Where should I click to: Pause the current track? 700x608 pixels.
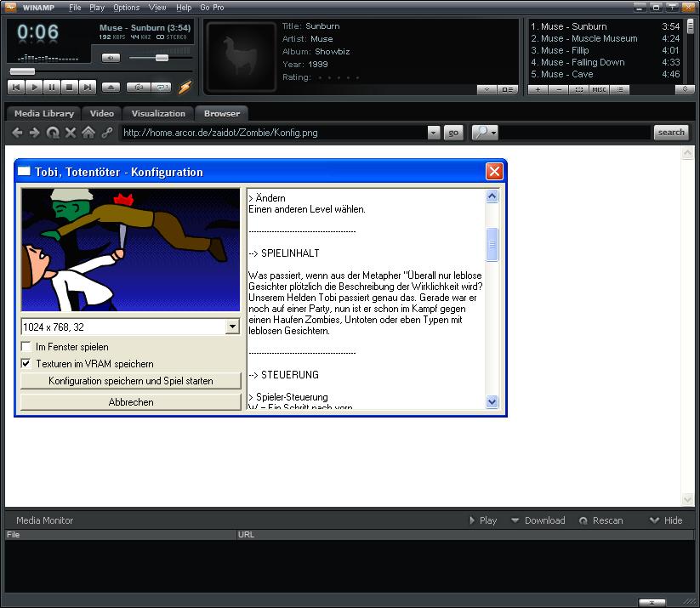(x=52, y=87)
